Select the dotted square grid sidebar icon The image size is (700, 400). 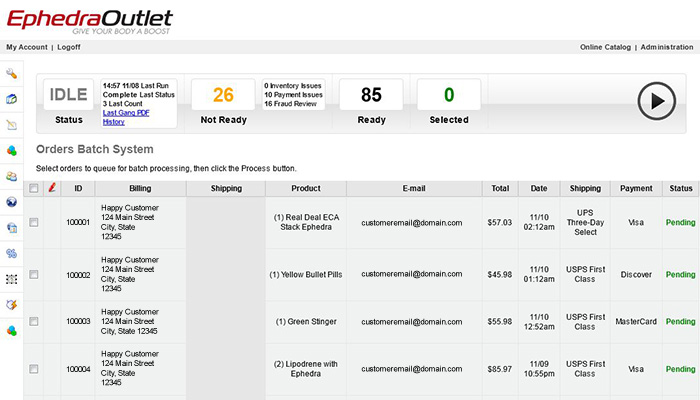(x=11, y=279)
